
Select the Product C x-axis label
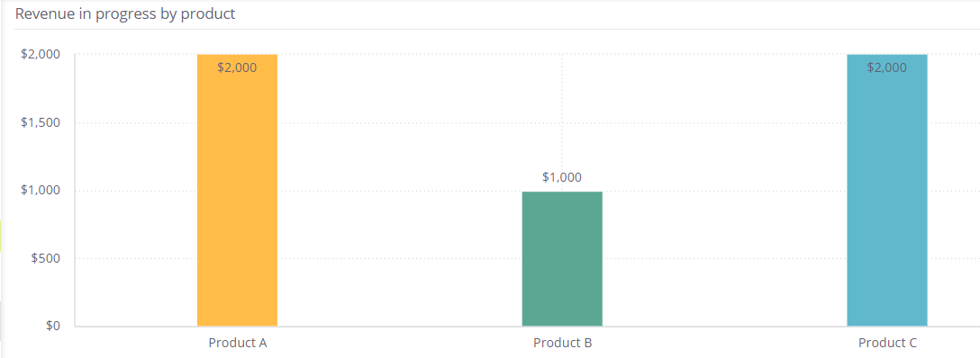click(x=887, y=343)
